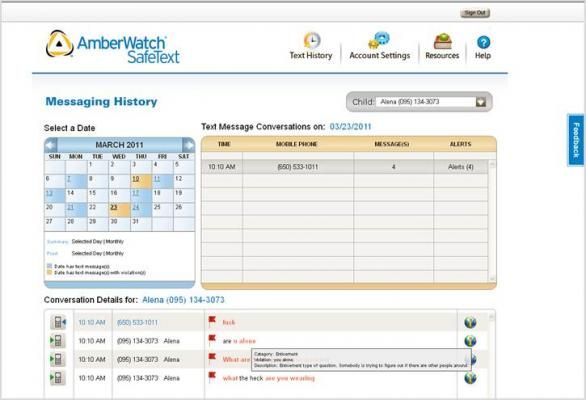Image resolution: width=586 pixels, height=400 pixels.
Task: Click the AmberWatch SafeText logo
Action: tap(112, 47)
